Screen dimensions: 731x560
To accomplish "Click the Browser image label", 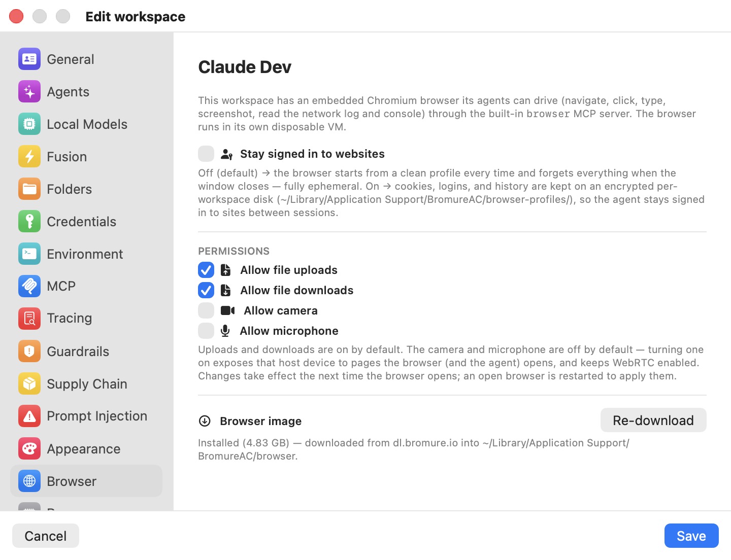I will (261, 421).
